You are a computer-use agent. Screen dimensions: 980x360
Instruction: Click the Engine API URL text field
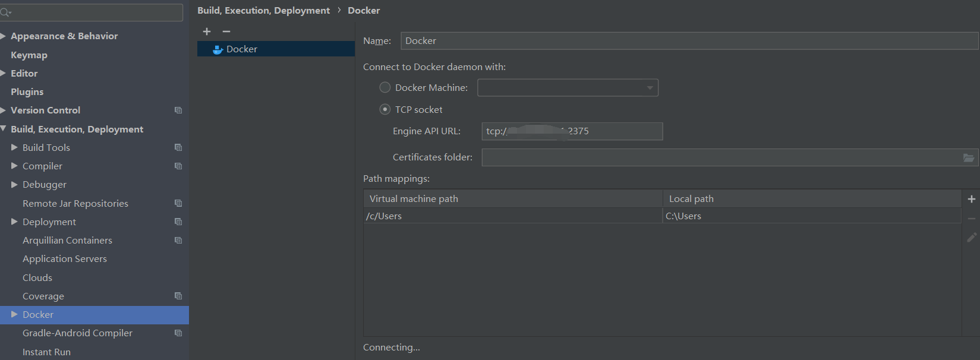point(618,131)
